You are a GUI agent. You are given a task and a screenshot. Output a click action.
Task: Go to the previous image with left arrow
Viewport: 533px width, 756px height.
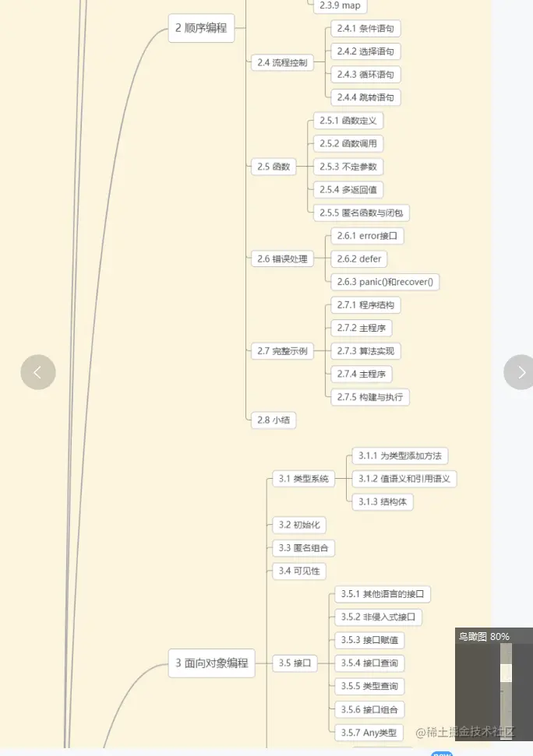[x=38, y=372]
